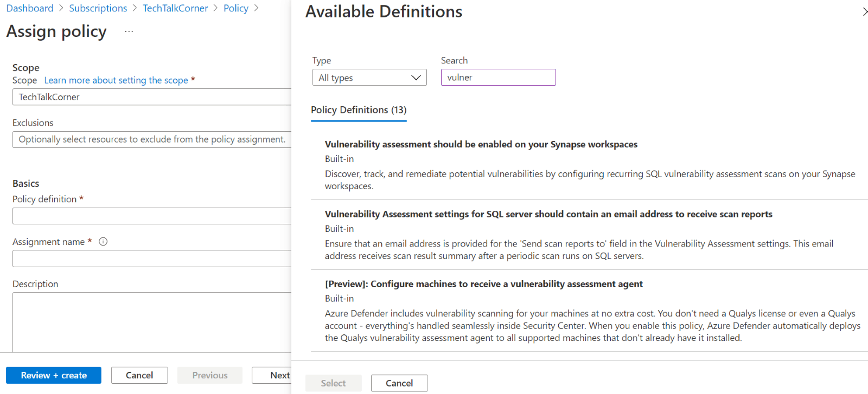Cancel the Assign policy form
This screenshot has height=394, width=868.
139,375
